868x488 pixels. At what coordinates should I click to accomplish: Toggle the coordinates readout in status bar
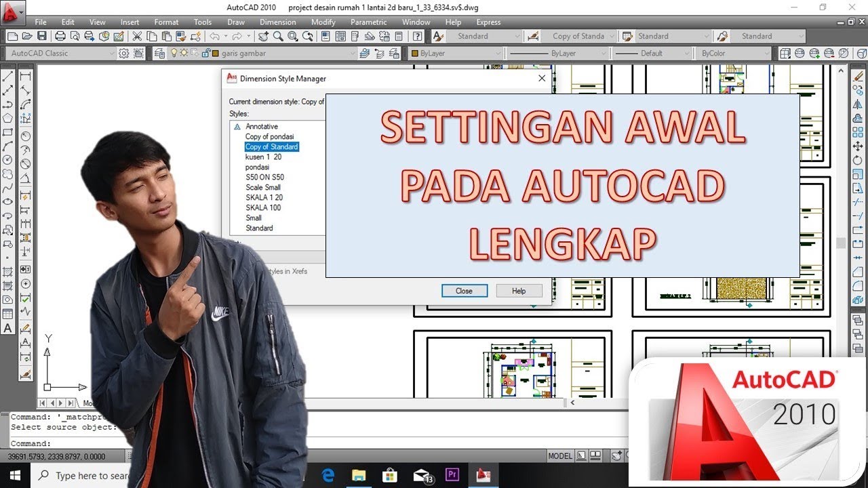point(58,456)
